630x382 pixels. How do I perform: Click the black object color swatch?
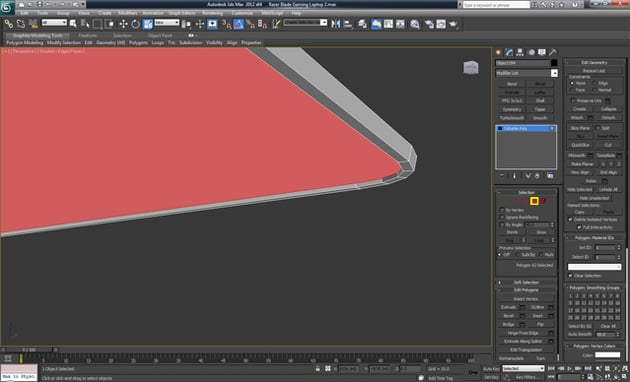coord(554,63)
